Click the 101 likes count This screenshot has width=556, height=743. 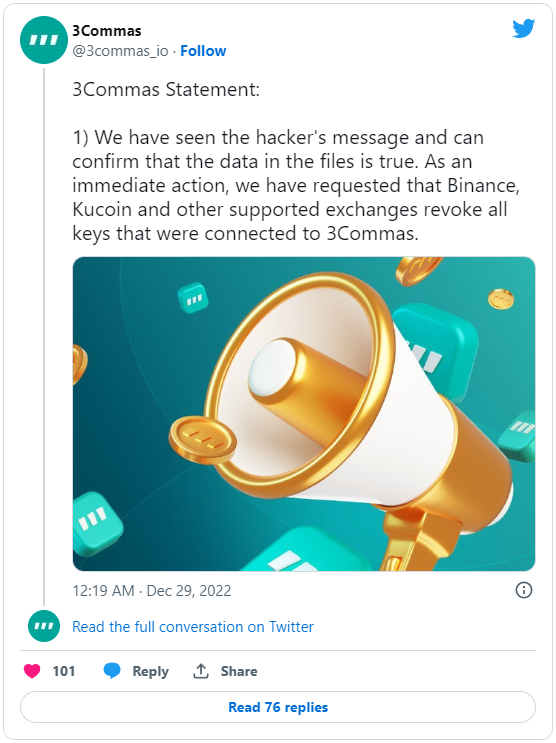pos(64,671)
